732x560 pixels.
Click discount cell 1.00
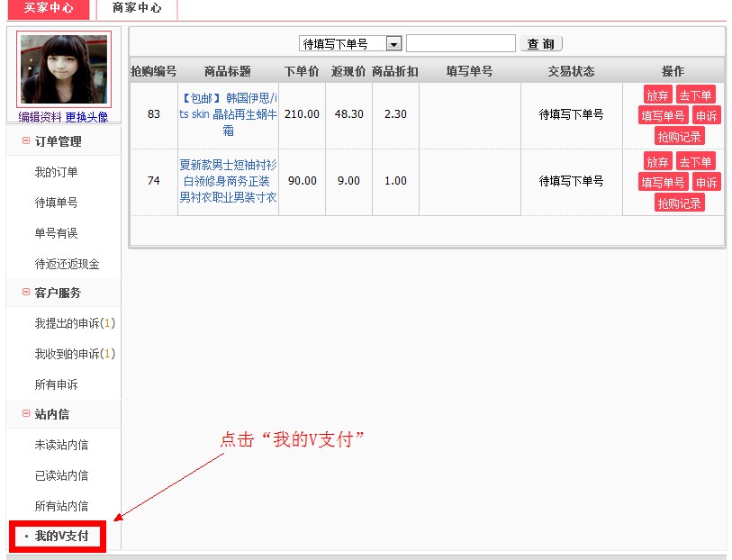click(395, 181)
